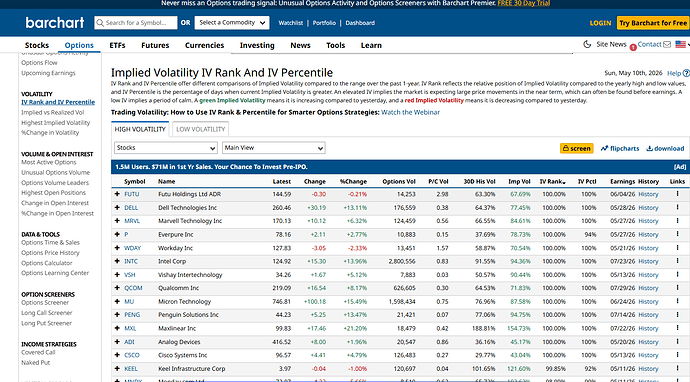690x382 pixels.
Task: Open the Futures menu item
Action: pyautogui.click(x=155, y=45)
